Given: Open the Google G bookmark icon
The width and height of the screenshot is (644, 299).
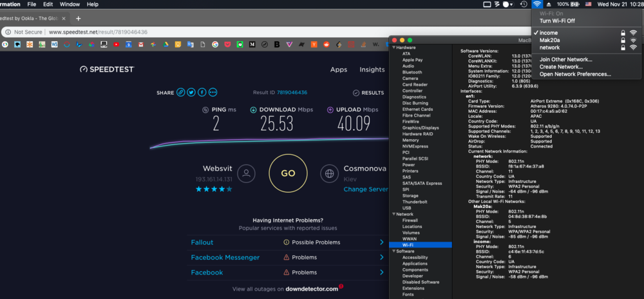Looking at the screenshot, I should 215,44.
